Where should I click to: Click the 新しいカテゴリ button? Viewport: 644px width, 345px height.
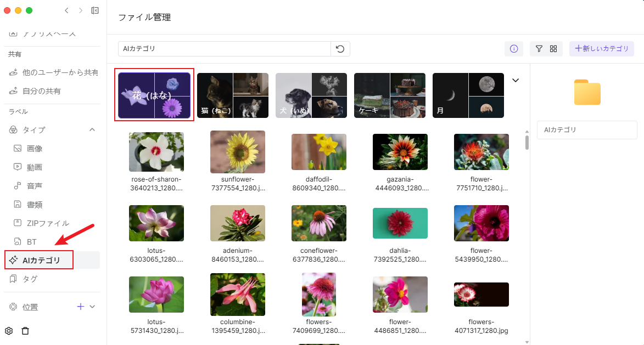(x=601, y=49)
